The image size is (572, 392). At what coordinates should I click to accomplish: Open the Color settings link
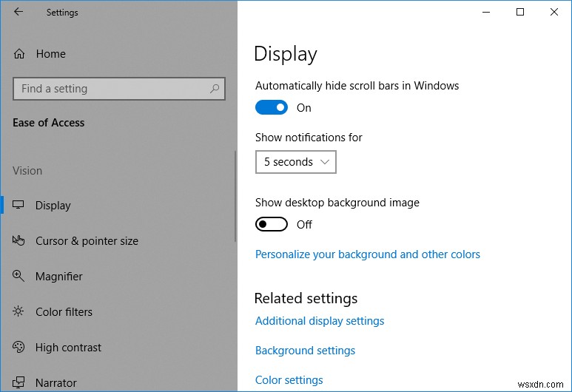coord(289,380)
